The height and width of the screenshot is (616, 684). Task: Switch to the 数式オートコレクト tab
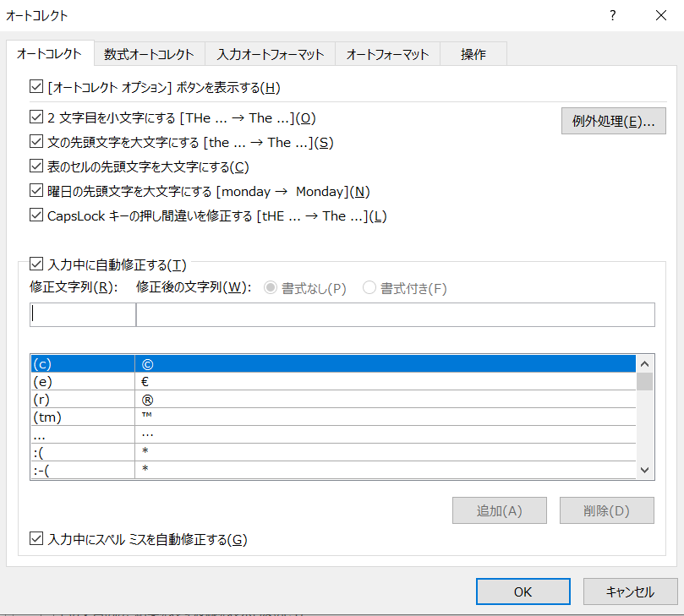click(149, 54)
